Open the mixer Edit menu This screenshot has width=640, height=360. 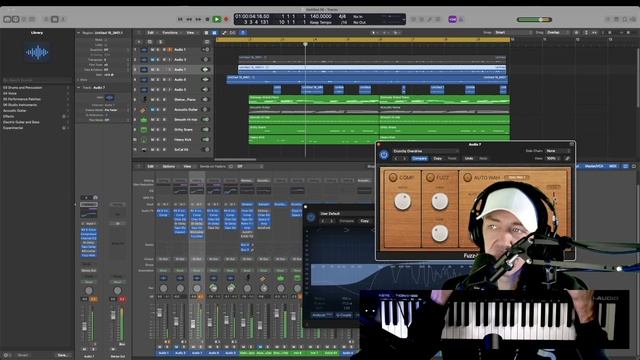[x=151, y=166]
